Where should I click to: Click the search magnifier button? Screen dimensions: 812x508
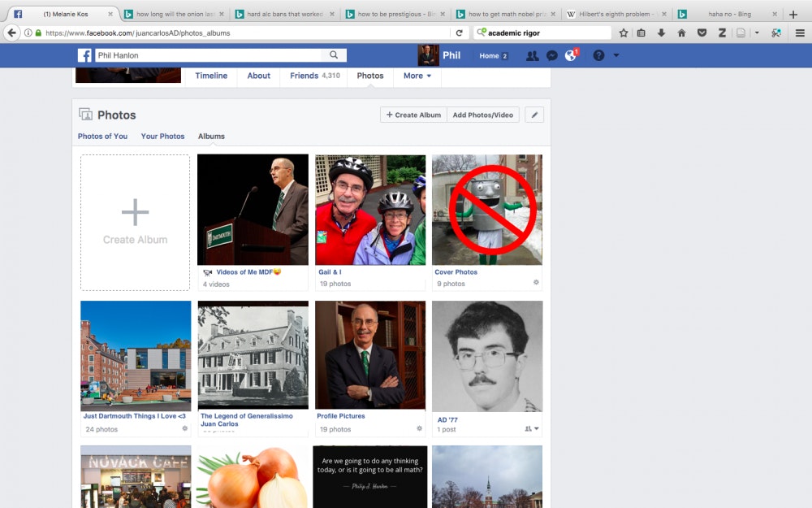point(334,55)
